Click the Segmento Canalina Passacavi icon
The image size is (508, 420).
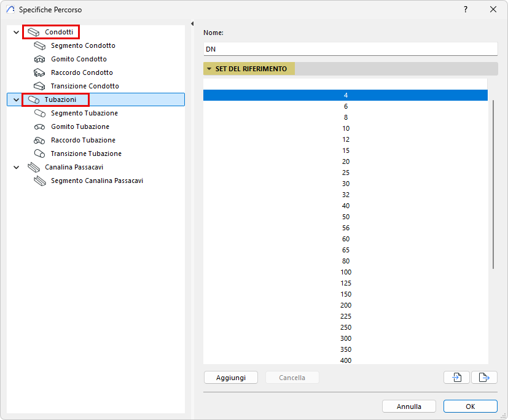click(39, 181)
